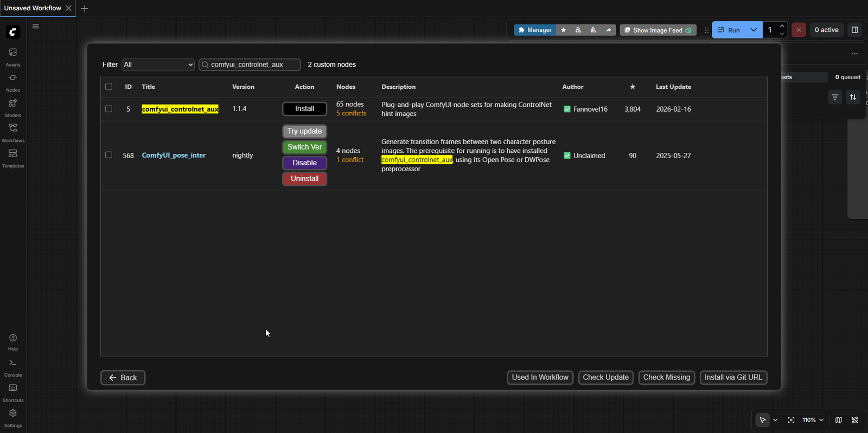Open keyboard Shortcuts panel
The height and width of the screenshot is (433, 868).
[13, 393]
